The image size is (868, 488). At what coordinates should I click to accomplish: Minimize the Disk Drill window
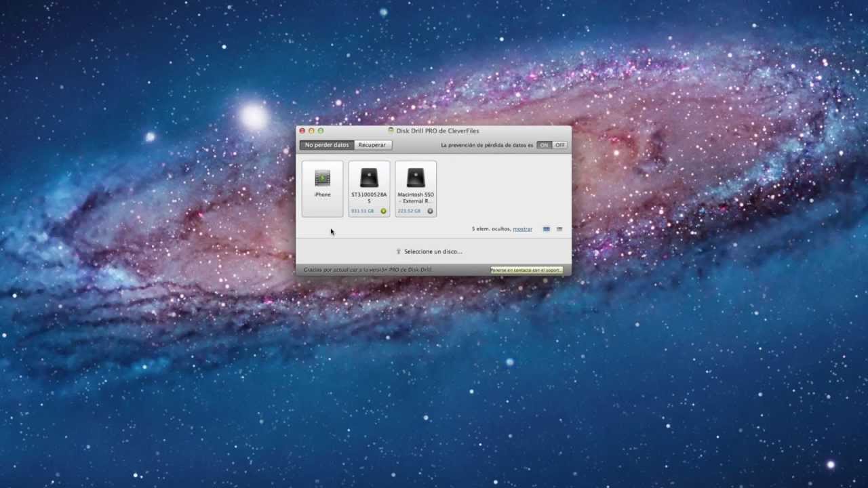click(x=311, y=131)
